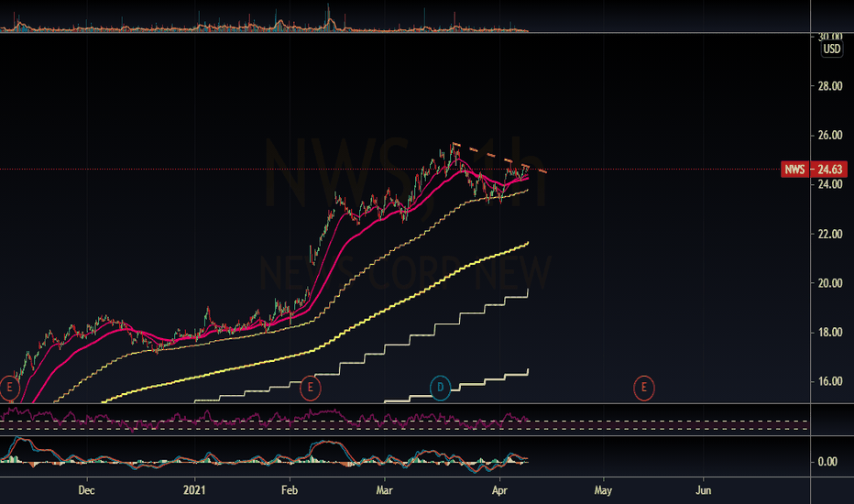Click the 28.00 price axis label
The height and width of the screenshot is (504, 854).
[x=830, y=86]
